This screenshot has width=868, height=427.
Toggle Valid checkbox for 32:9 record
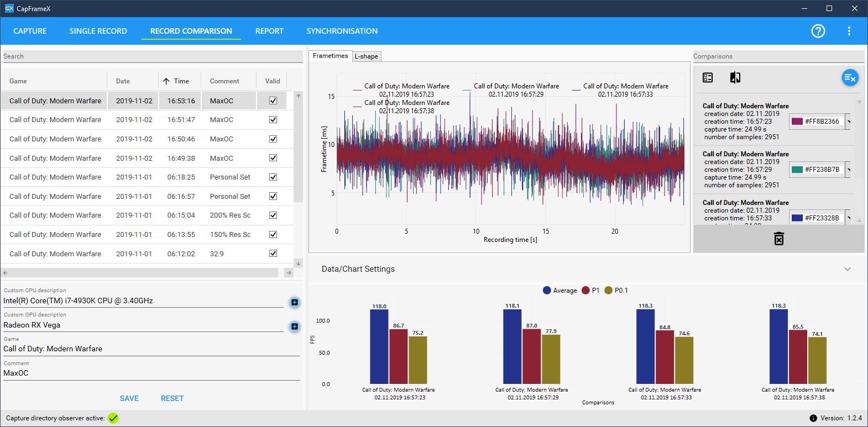point(273,254)
